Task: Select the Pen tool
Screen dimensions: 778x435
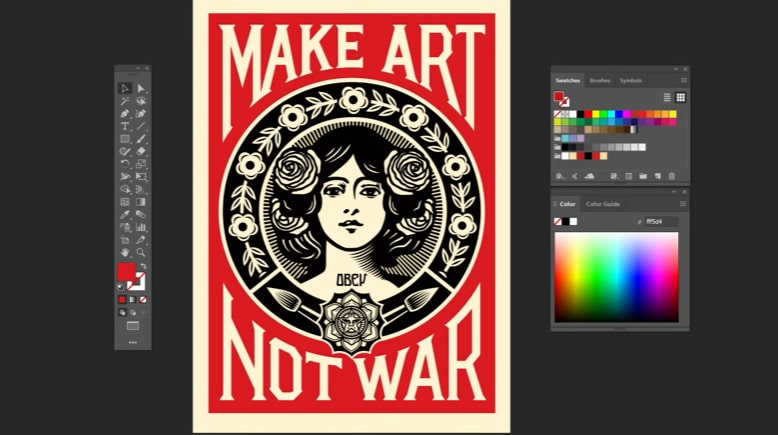Action: (125, 114)
